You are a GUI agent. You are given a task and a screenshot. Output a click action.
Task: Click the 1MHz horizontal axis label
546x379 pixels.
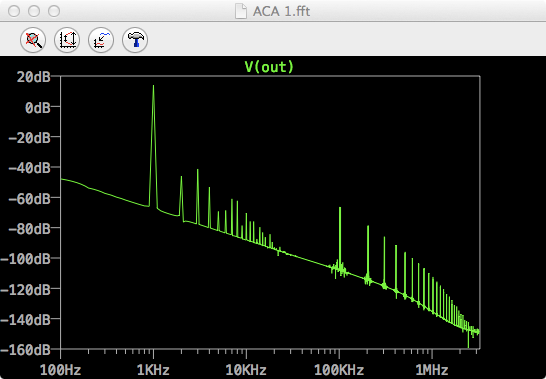(x=432, y=370)
